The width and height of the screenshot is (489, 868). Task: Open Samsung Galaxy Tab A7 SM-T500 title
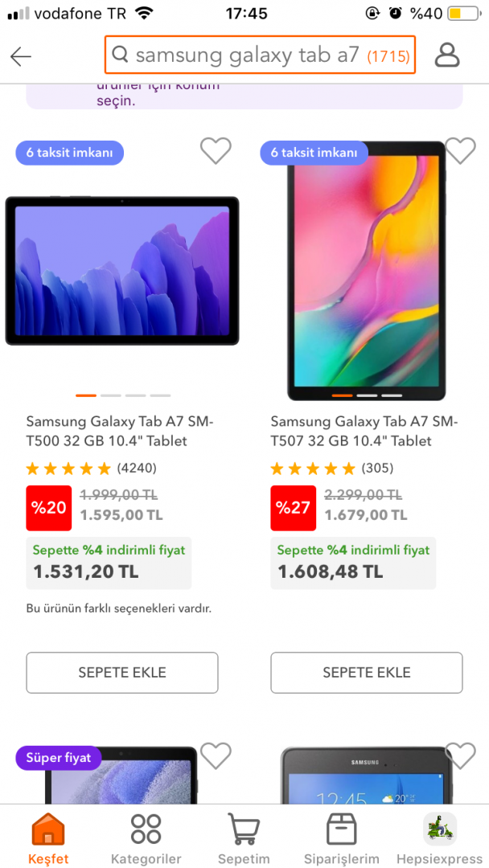121,431
